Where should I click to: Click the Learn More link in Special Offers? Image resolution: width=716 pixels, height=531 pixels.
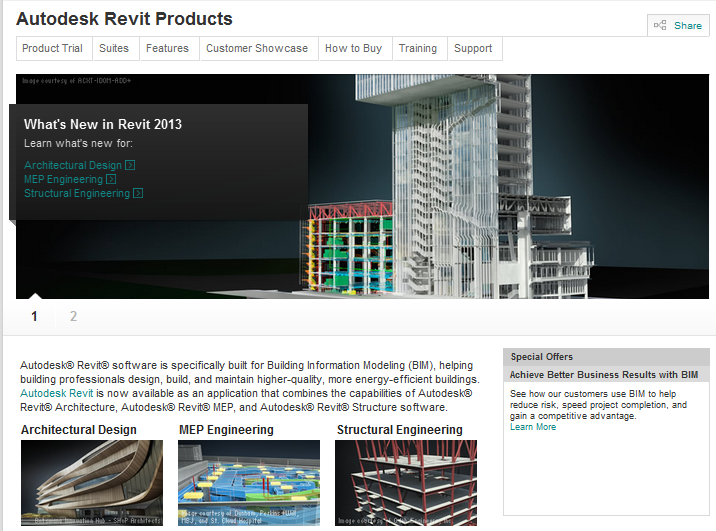point(533,427)
